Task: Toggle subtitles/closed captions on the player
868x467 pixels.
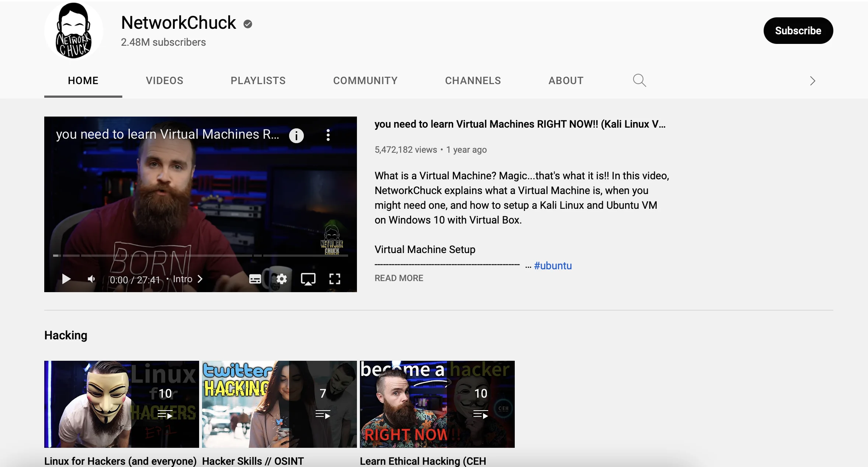Action: tap(255, 279)
